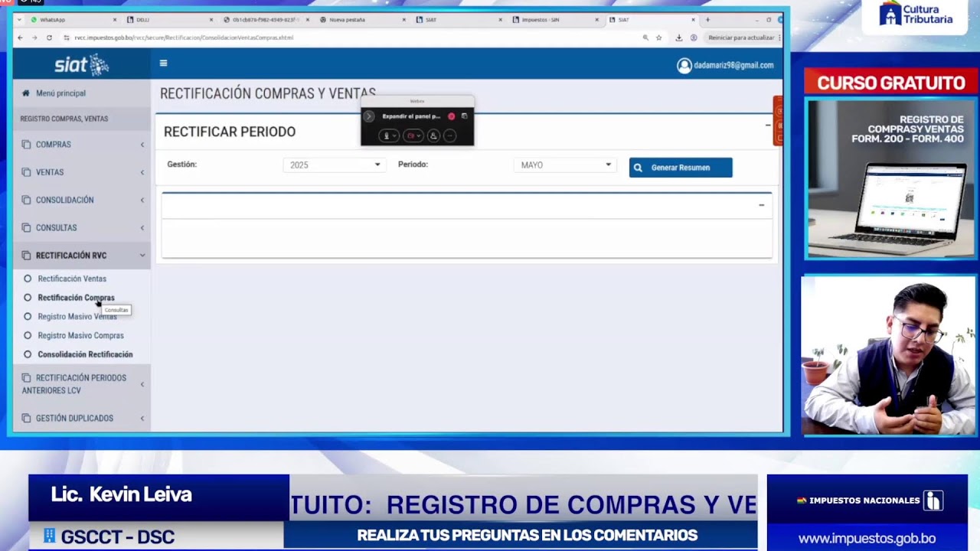Expand the GESTIÓN DUPLICADOS chevron
This screenshot has width=980, height=551.
[x=142, y=419]
